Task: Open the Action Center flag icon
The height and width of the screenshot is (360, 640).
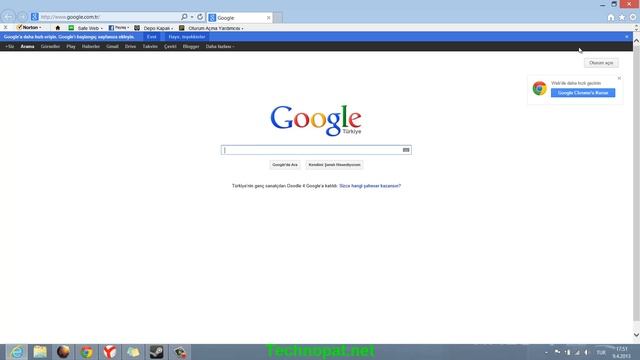Action: click(x=557, y=352)
